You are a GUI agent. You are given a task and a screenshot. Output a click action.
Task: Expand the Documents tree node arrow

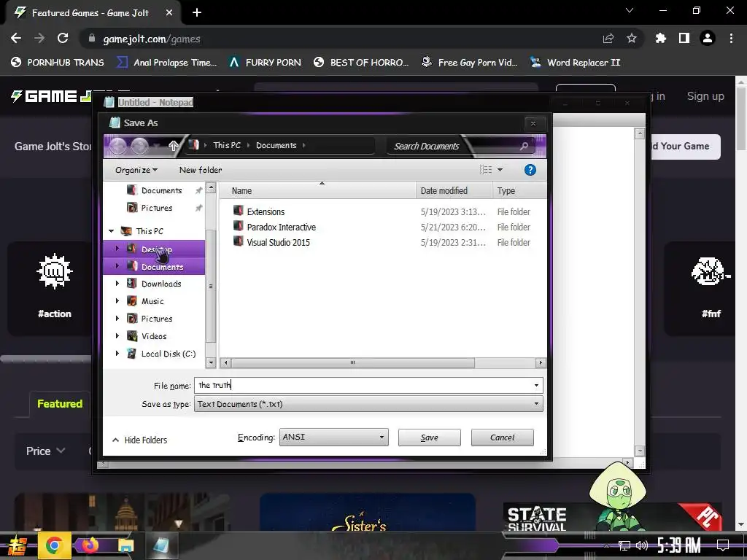(117, 266)
